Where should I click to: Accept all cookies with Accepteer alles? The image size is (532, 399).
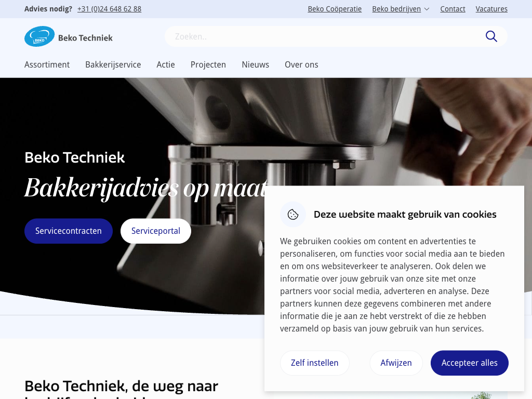click(x=469, y=363)
